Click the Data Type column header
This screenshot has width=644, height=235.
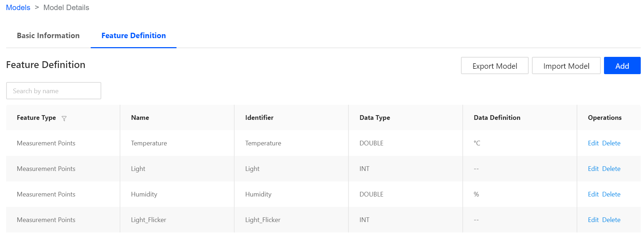point(374,118)
